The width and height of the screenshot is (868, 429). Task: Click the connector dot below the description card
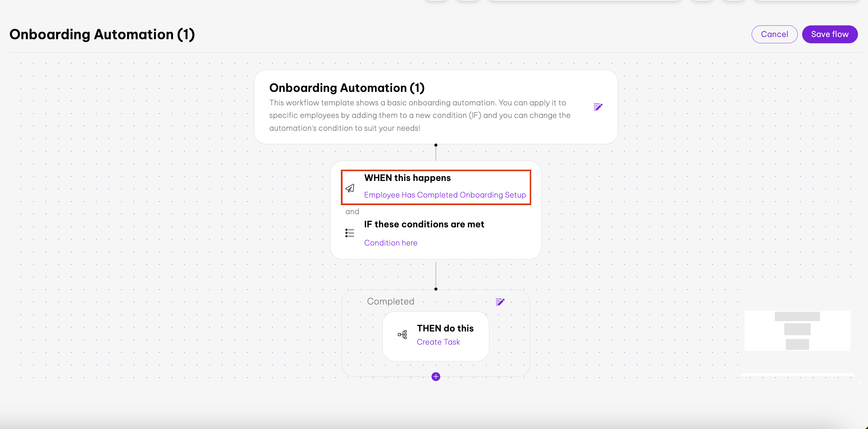pyautogui.click(x=436, y=145)
